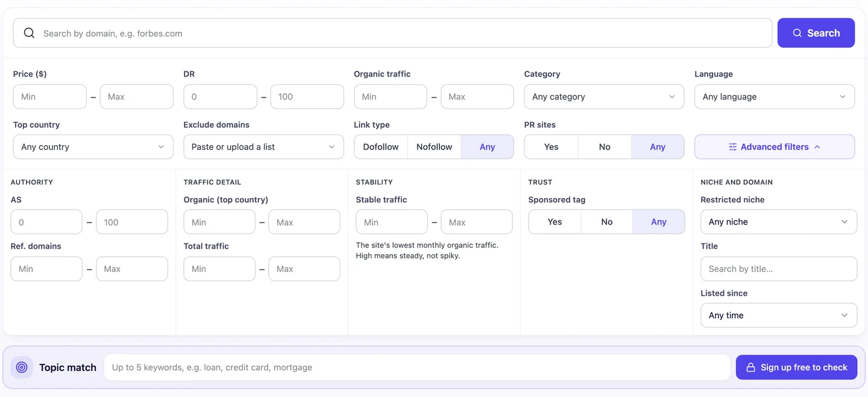Image resolution: width=868 pixels, height=397 pixels.
Task: Click Total traffic Max field
Action: [x=304, y=269]
